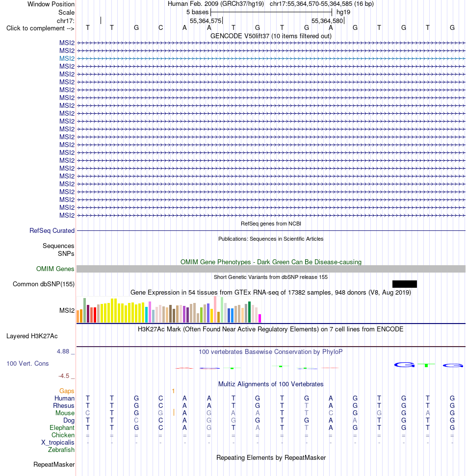466x476 pixels.
Task: Click 'Short Genetic Variants from dbSNP release 155' title
Action: [271, 277]
